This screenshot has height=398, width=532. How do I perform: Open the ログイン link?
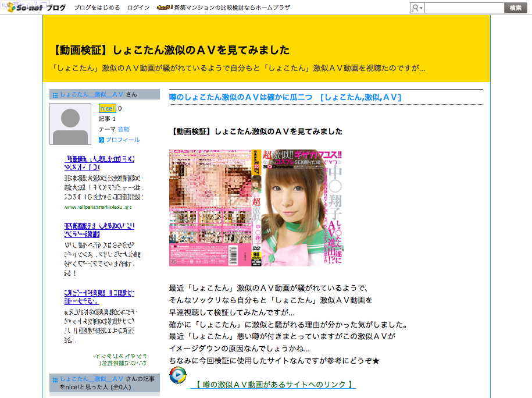pos(138,8)
